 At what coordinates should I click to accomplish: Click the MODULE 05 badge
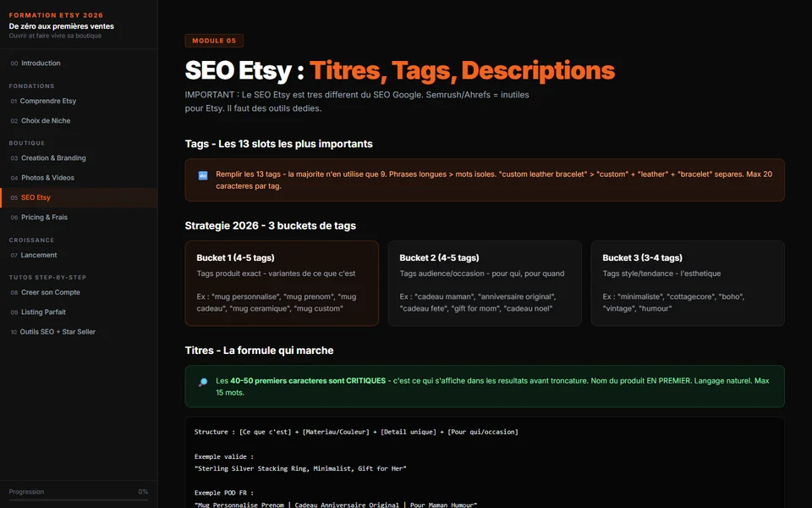214,41
